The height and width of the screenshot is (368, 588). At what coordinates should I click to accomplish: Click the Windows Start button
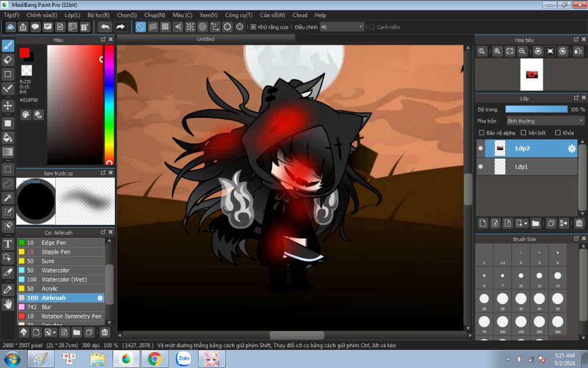pyautogui.click(x=13, y=359)
